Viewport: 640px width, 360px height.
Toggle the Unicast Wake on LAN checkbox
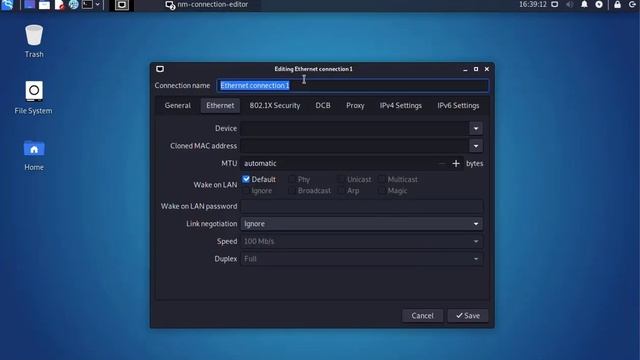pos(341,179)
